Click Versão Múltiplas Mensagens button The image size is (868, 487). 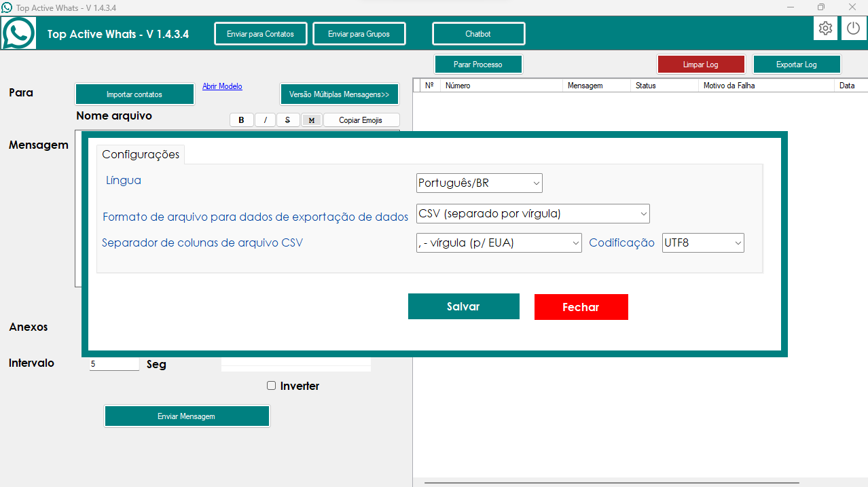(x=340, y=94)
